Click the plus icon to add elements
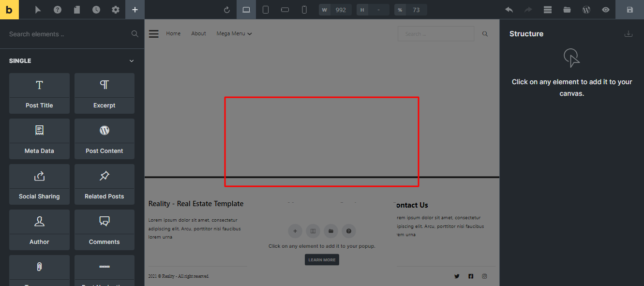The image size is (644, 286). pos(135,10)
